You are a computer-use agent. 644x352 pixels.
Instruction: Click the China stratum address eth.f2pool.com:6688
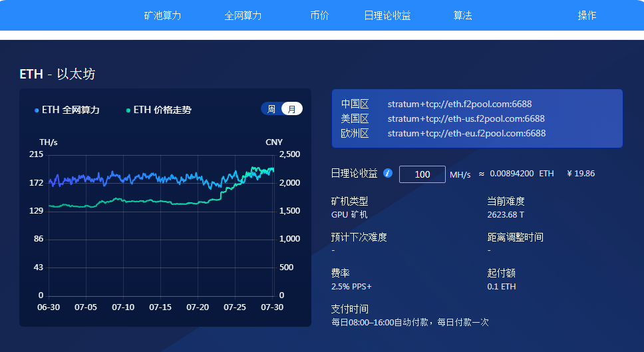[460, 104]
